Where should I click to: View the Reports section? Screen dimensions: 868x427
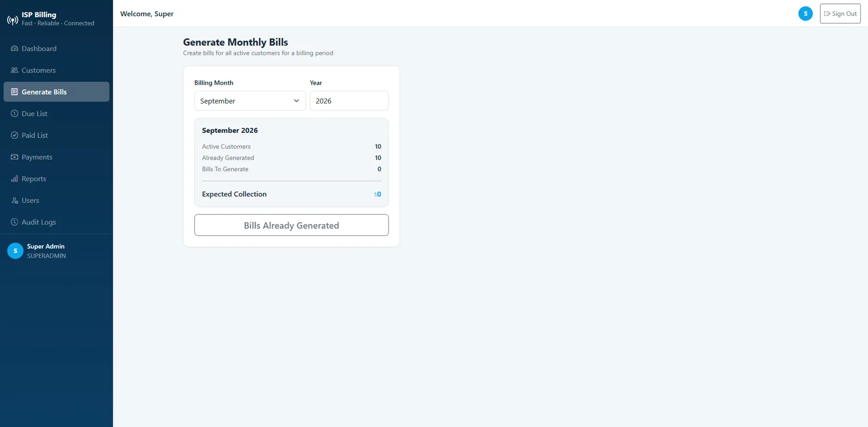[x=56, y=179]
